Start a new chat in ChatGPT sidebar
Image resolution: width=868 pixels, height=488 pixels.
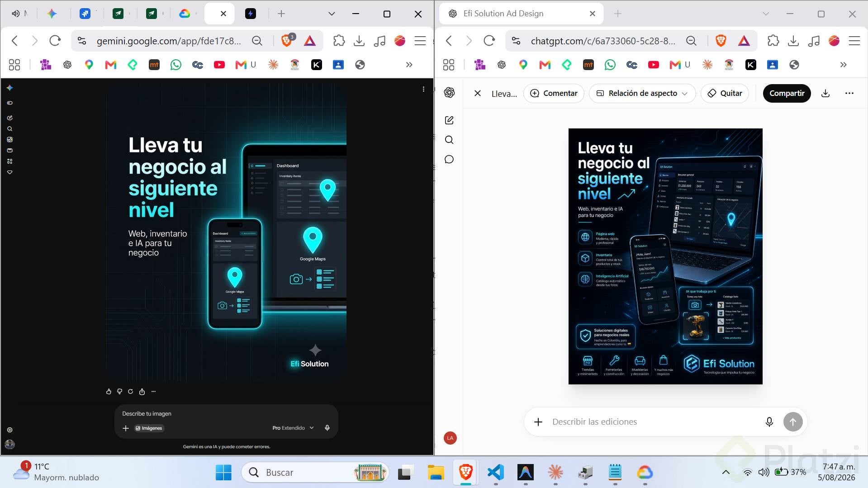[449, 120]
